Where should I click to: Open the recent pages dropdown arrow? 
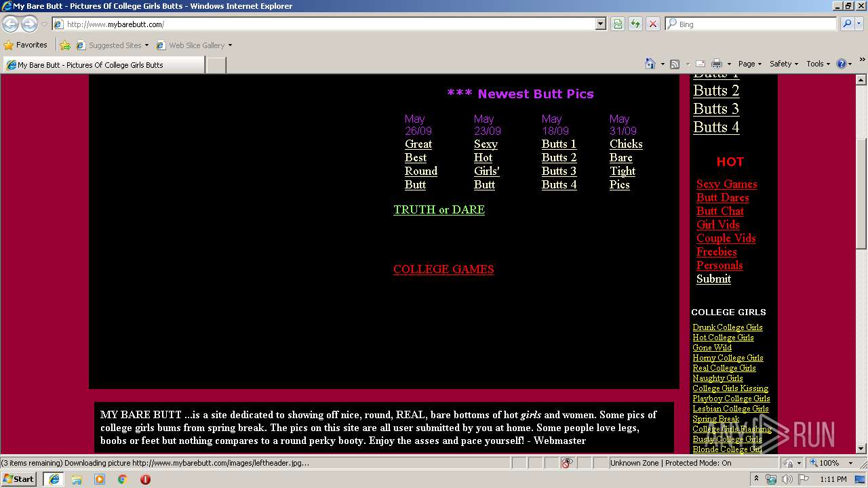pos(44,24)
